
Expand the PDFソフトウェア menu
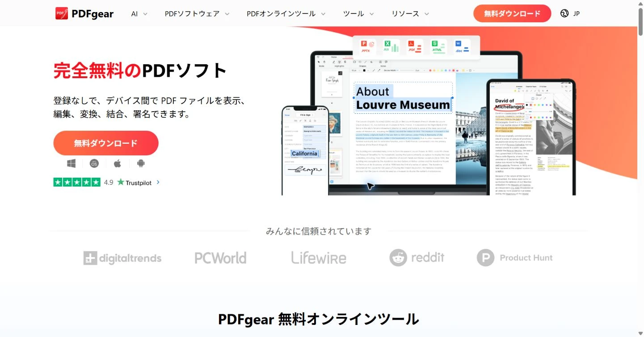[x=197, y=14]
